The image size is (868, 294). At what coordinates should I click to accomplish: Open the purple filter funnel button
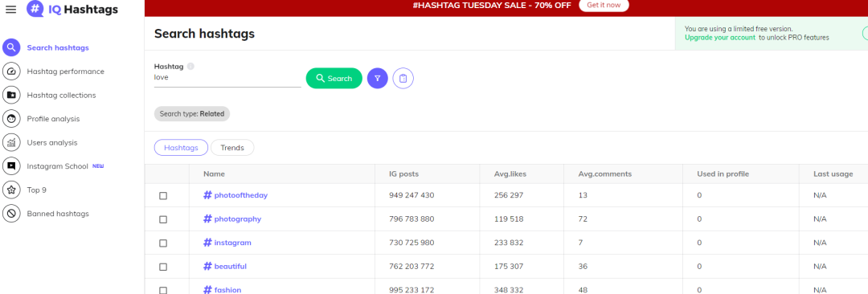tap(378, 79)
